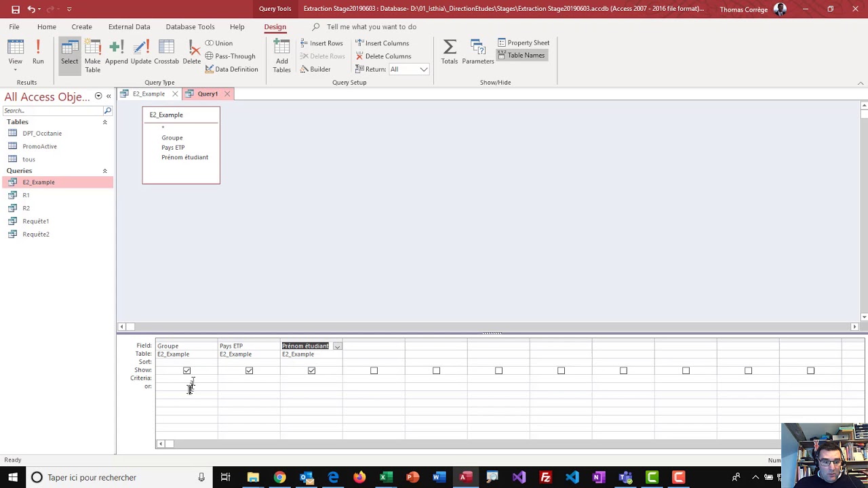
Task: Select Pays ETP field in E2_Example table box
Action: 173,147
